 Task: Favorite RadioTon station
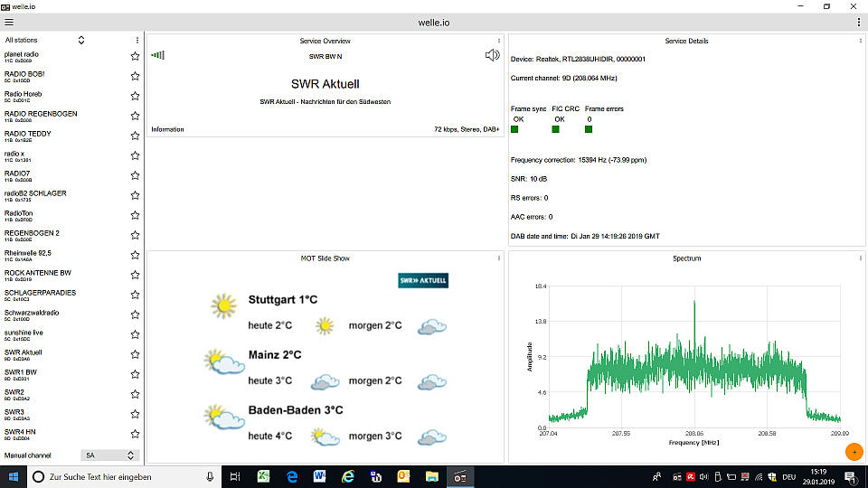(x=135, y=215)
